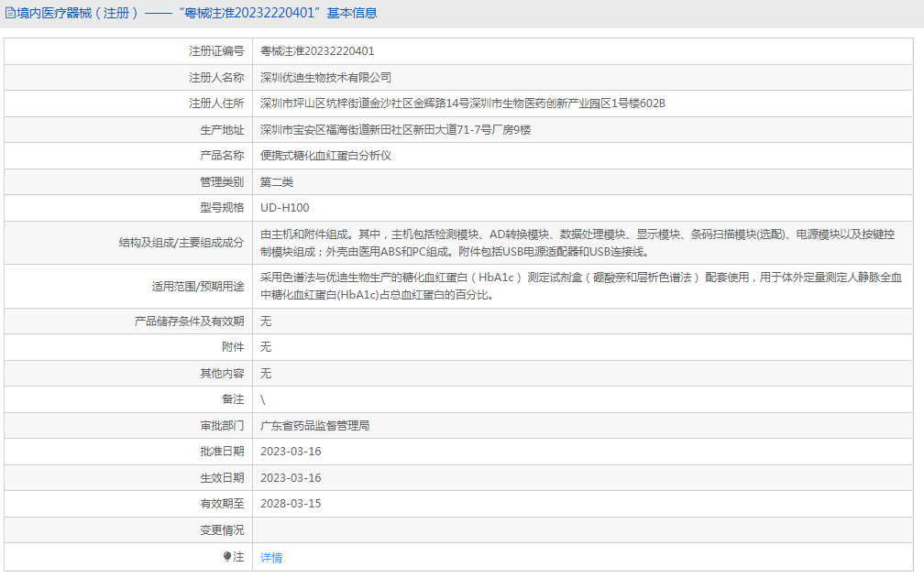The width and height of the screenshot is (924, 578).
Task: Click the 生效日期 label
Action: point(222,478)
